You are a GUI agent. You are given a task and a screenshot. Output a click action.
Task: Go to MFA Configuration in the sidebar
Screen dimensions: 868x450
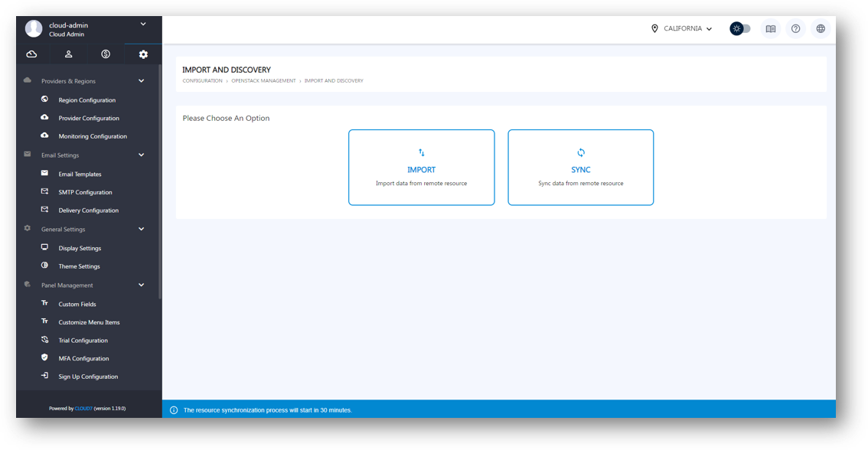pos(83,358)
